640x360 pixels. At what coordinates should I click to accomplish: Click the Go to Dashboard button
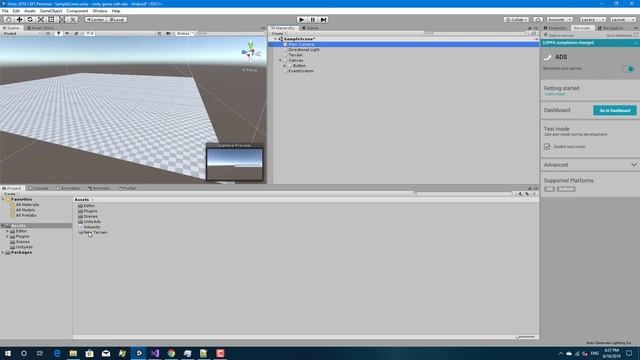(615, 110)
